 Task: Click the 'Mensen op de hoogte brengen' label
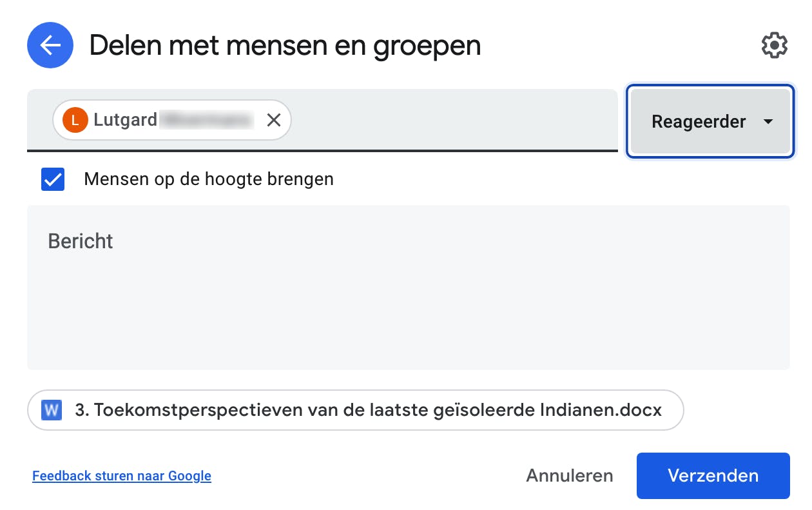coord(209,179)
